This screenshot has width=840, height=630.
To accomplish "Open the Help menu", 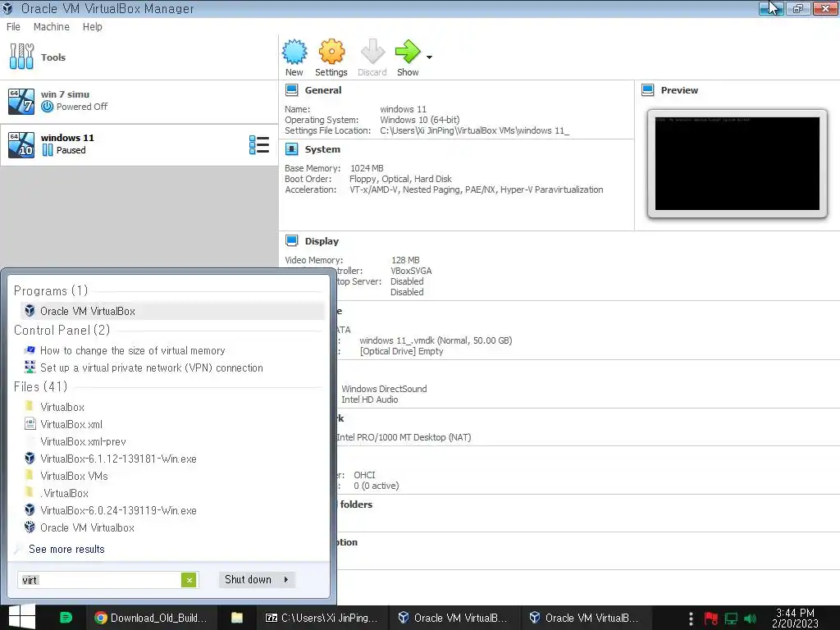I will tap(92, 27).
